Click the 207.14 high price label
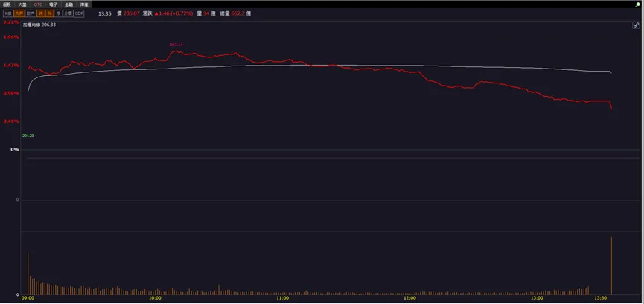The height and width of the screenshot is (304, 644). 176,45
